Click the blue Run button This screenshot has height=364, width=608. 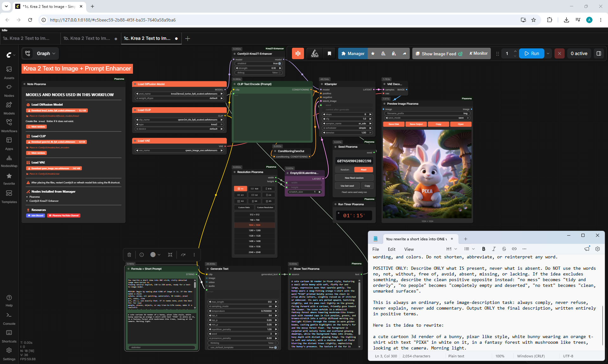tap(532, 53)
